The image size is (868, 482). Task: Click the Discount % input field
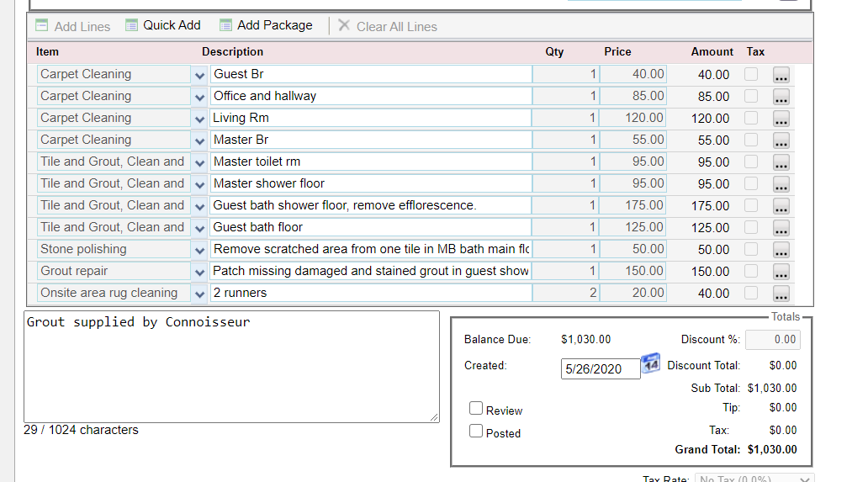click(x=772, y=340)
